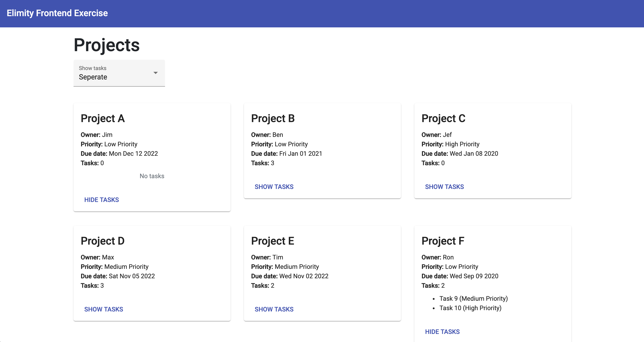Select the Project C card title
Image resolution: width=644 pixels, height=342 pixels.
point(443,118)
